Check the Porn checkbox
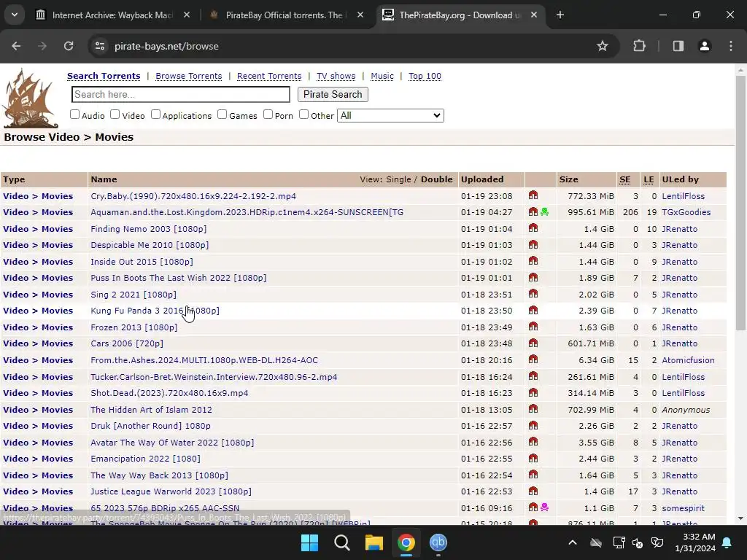 (268, 114)
